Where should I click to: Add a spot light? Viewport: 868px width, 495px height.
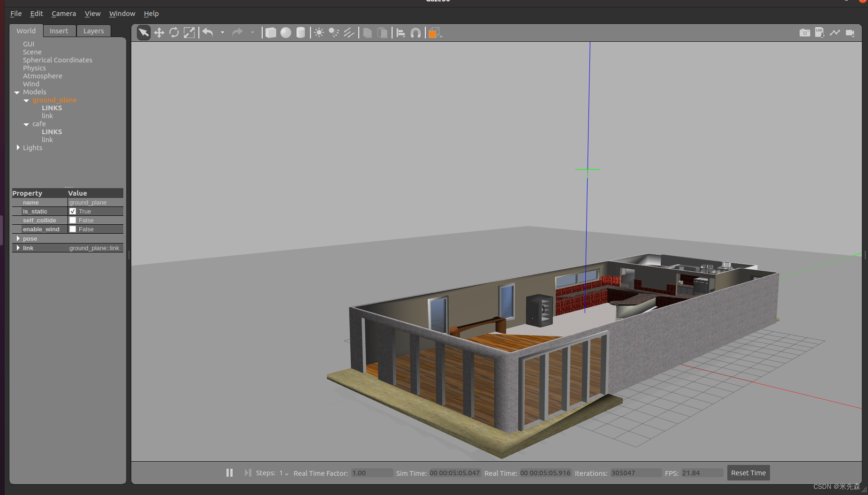click(334, 32)
